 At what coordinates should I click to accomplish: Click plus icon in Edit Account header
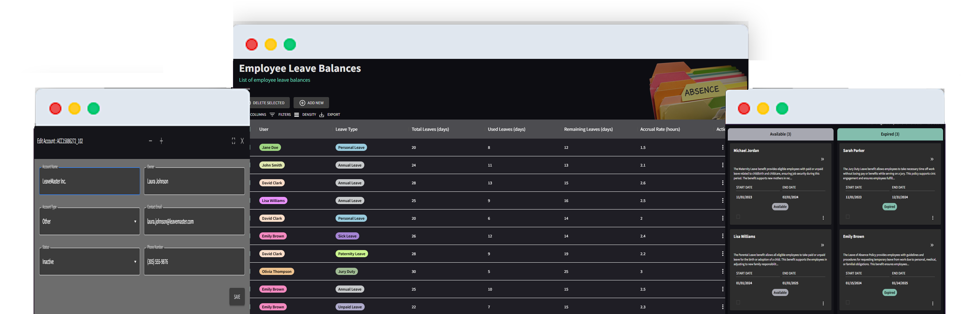pos(161,141)
